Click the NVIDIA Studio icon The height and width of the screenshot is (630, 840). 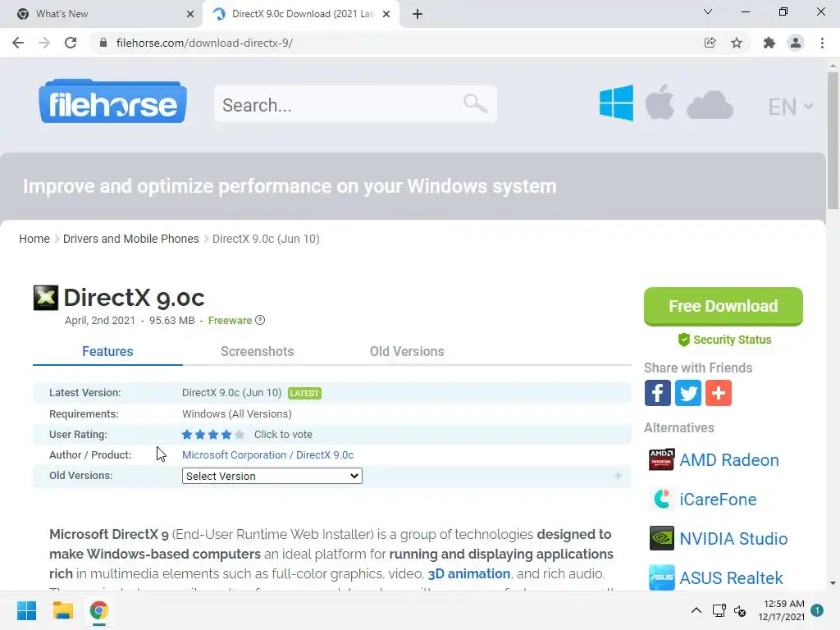(x=662, y=538)
